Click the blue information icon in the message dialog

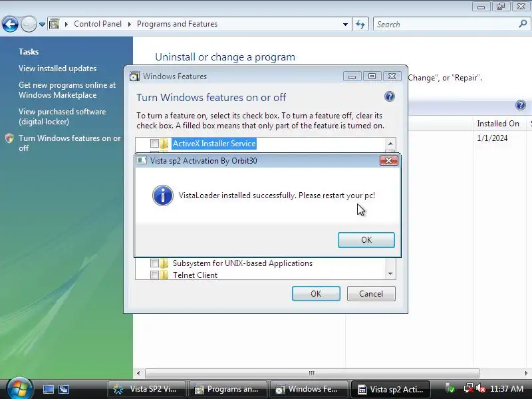coord(163,196)
